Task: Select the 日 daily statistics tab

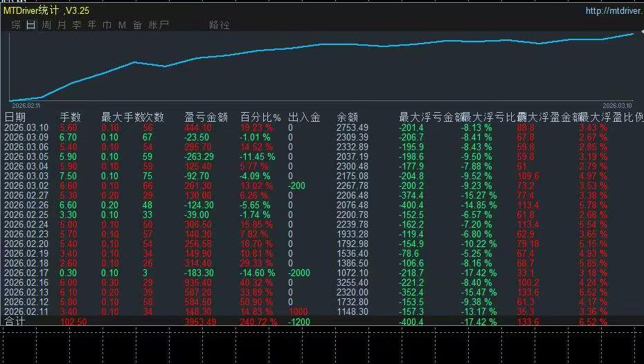Action: point(30,25)
